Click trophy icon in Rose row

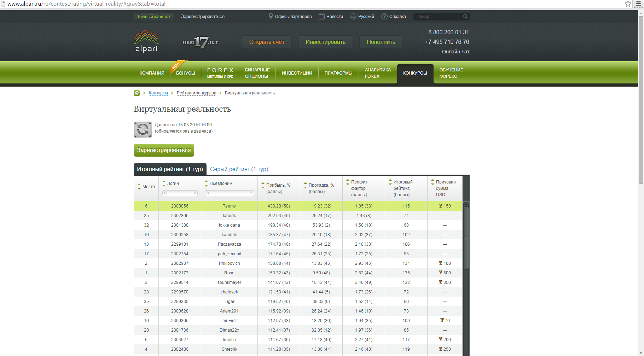(441, 273)
